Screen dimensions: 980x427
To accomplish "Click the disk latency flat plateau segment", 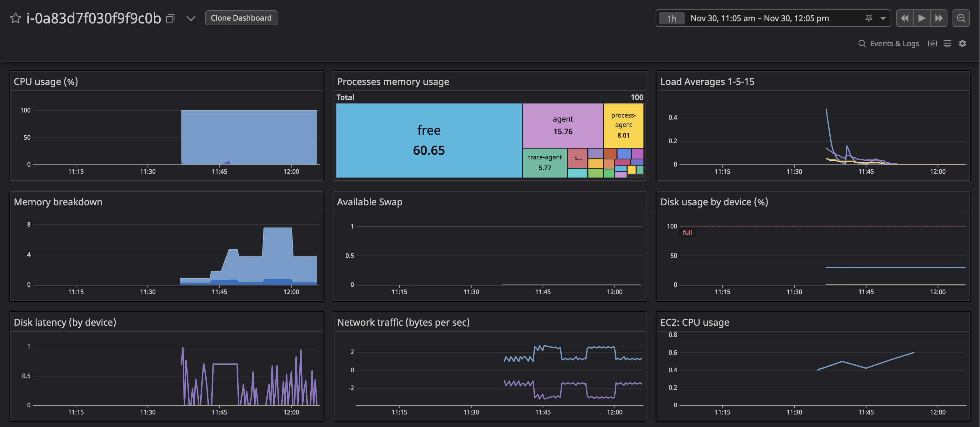I will pos(225,364).
